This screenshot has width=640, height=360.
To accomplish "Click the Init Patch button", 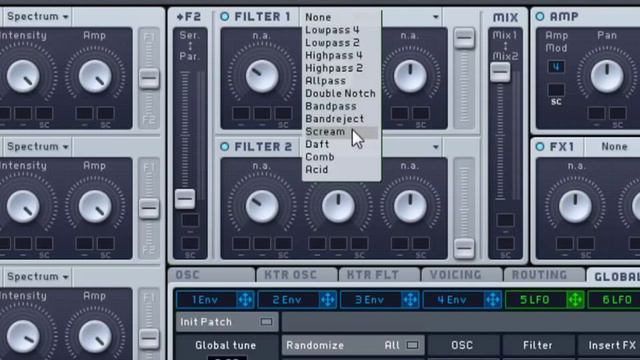I will click(x=227, y=322).
